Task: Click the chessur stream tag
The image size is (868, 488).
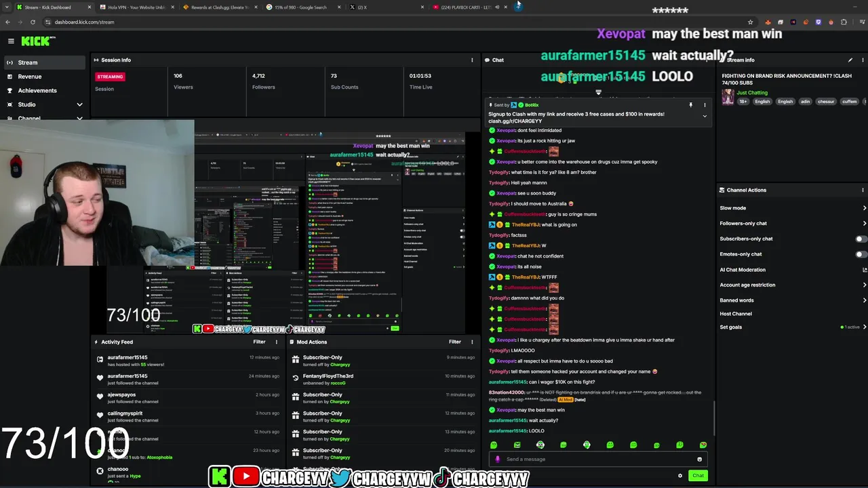Action: point(826,102)
